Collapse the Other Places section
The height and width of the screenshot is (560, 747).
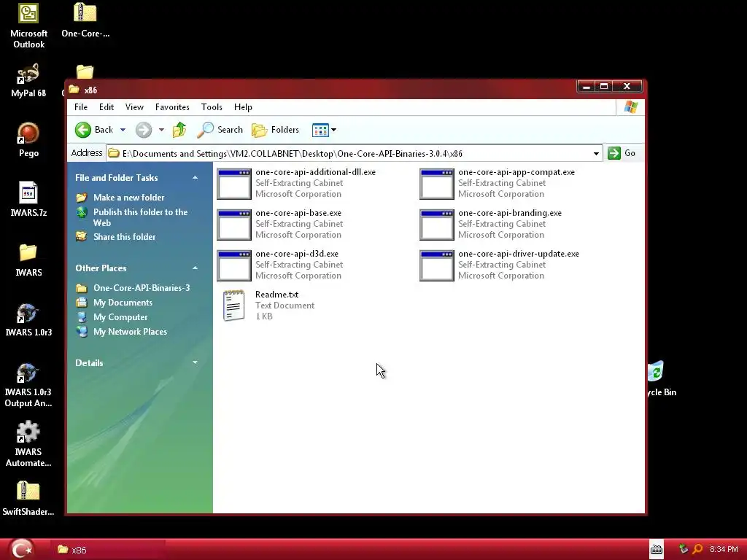(x=195, y=268)
